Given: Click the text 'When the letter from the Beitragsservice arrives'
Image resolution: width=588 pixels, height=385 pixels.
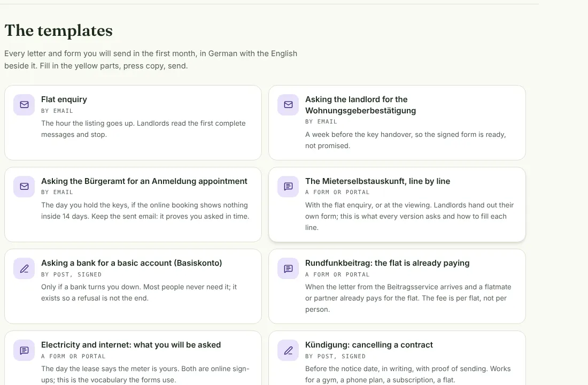Looking at the screenshot, I should [408, 298].
